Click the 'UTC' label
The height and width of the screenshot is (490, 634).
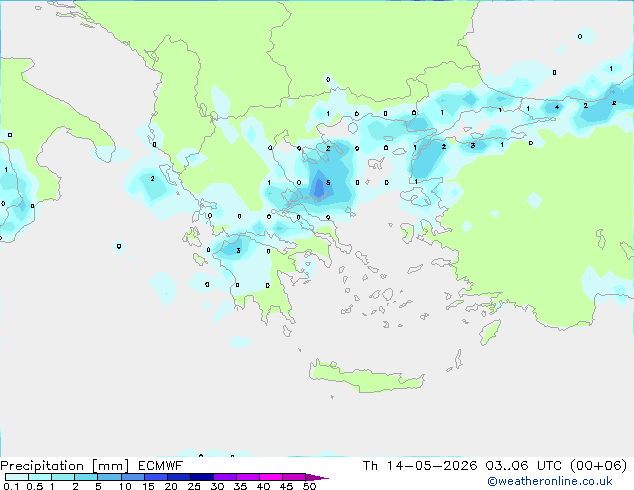pos(549,466)
